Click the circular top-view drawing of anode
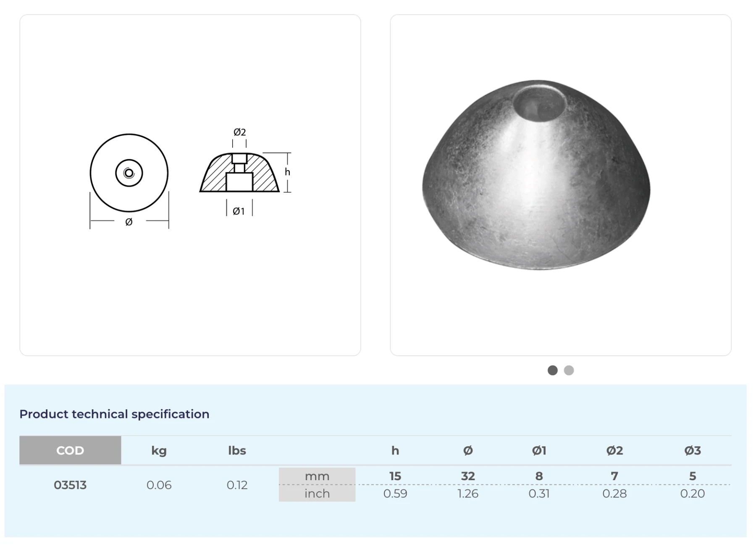Viewport: 756px width, 560px height. click(129, 173)
